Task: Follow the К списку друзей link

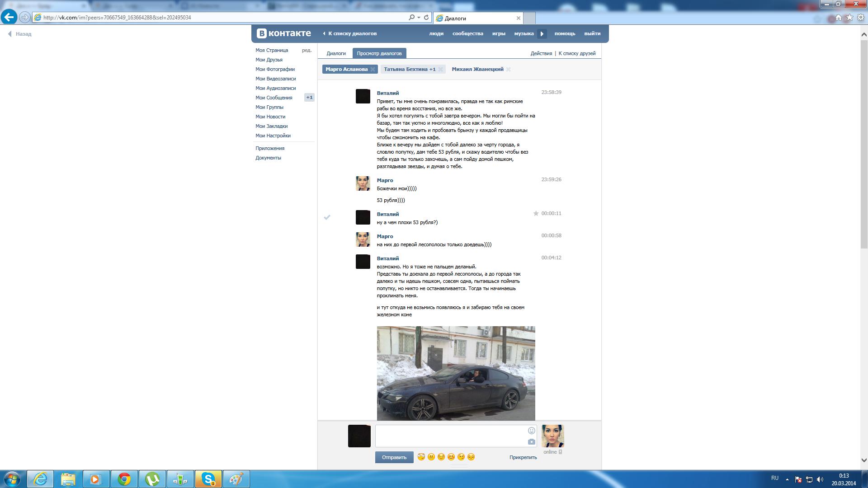Action: 577,53
